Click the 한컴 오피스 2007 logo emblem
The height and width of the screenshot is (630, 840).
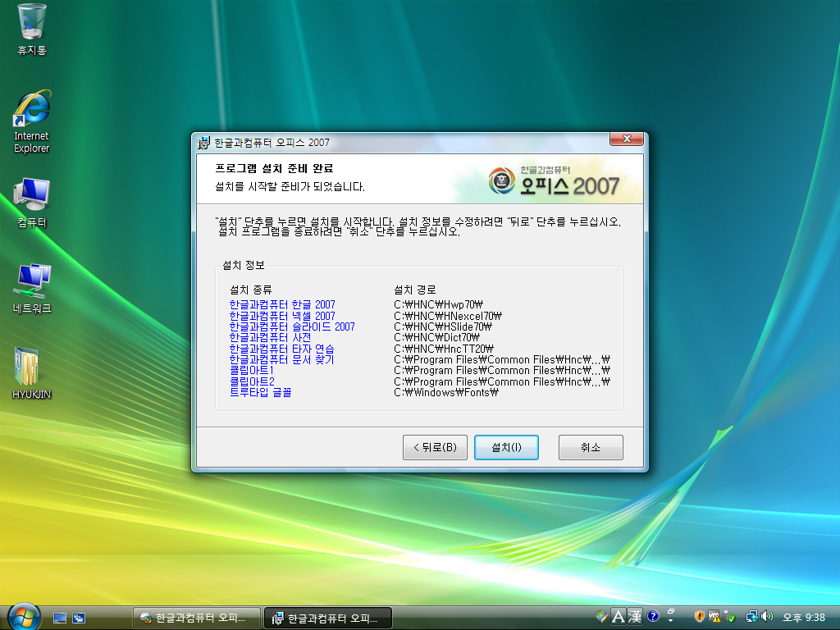point(501,180)
